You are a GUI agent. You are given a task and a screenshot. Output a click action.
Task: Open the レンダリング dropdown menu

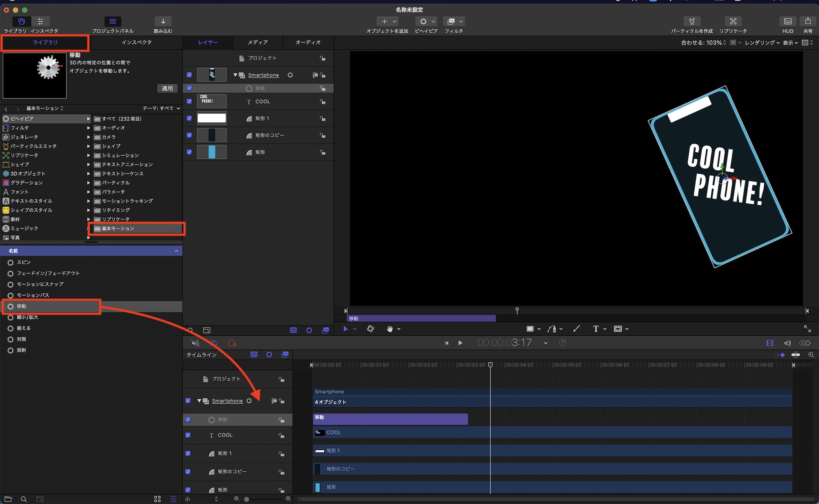(762, 43)
